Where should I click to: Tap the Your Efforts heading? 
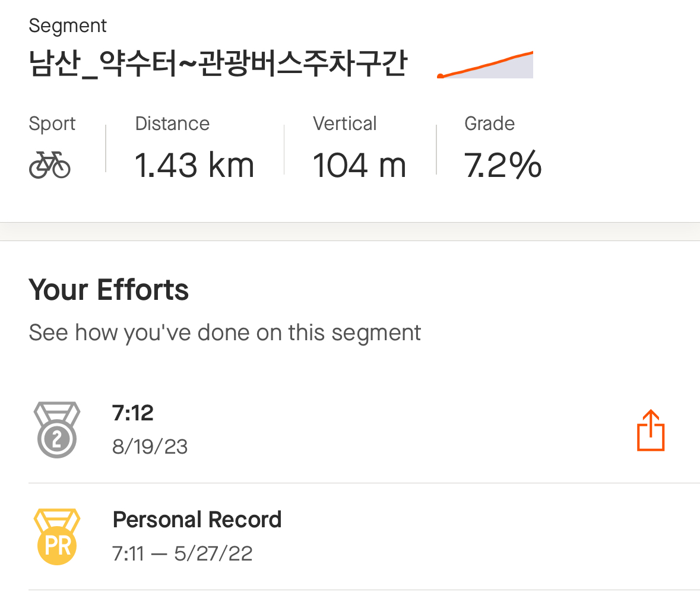click(109, 290)
